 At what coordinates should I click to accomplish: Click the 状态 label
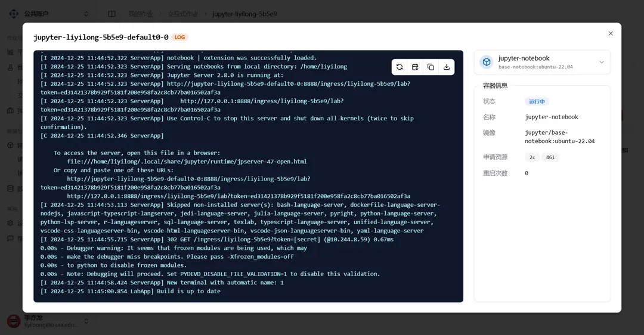click(x=489, y=101)
